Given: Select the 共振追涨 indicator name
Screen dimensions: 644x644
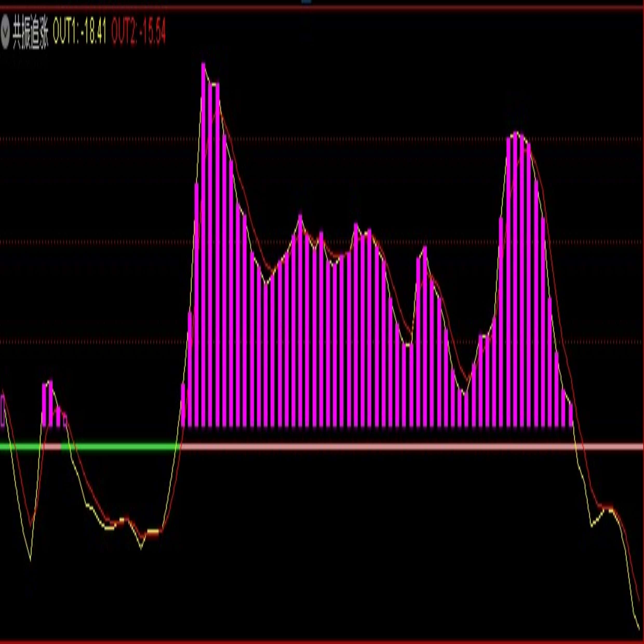Looking at the screenshot, I should [31, 33].
